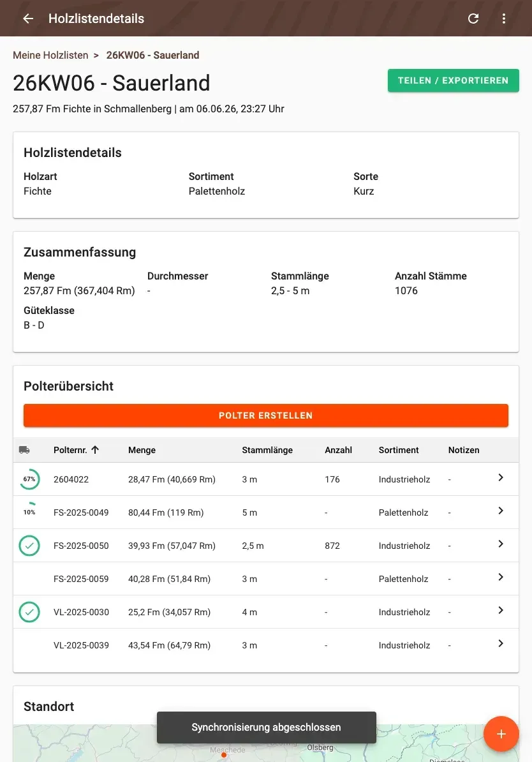The width and height of the screenshot is (532, 762).
Task: Click the 43,54 Fm (64,79 Rm) cell
Action: pos(169,645)
